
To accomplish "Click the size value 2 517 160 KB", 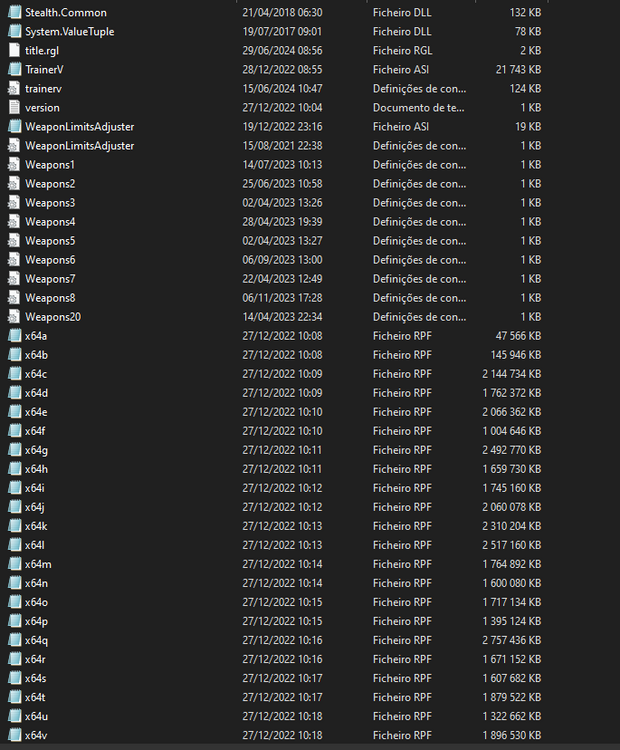I will 512,545.
